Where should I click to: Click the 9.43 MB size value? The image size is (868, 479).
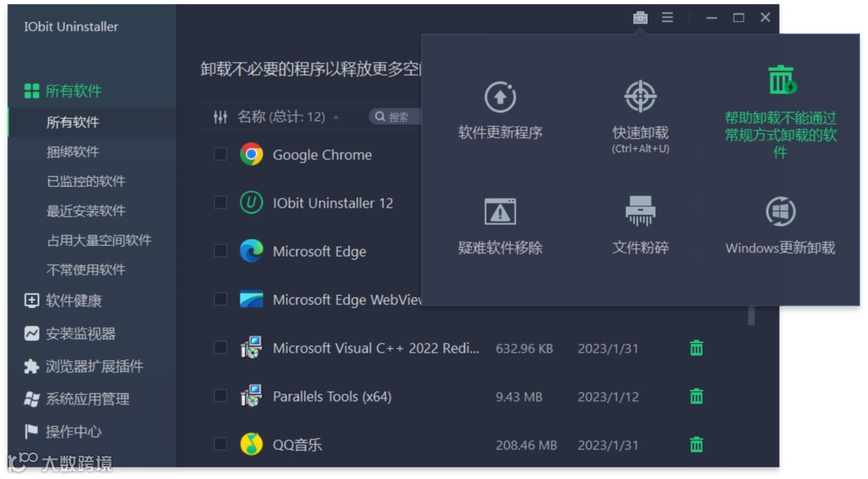point(518,396)
